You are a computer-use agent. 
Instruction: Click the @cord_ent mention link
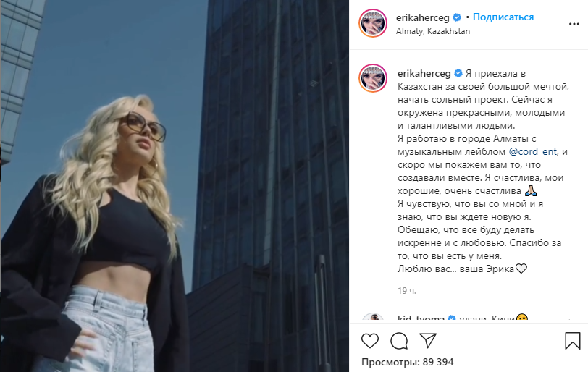(533, 152)
